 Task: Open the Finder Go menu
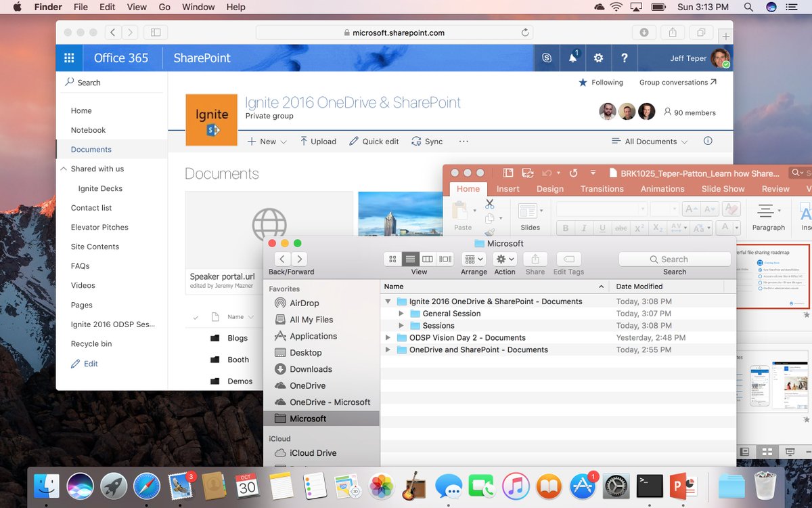(164, 7)
